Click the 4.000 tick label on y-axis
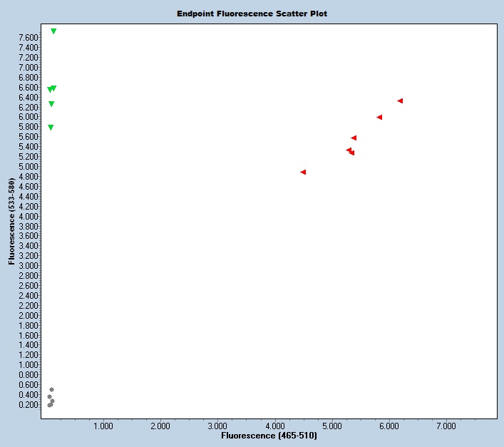This screenshot has width=504, height=447. pyautogui.click(x=28, y=216)
